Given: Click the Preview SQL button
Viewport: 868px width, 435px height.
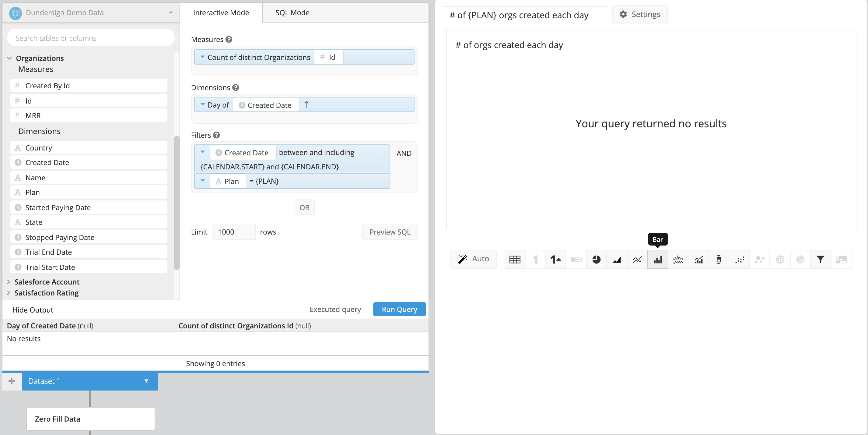Looking at the screenshot, I should 390,232.
